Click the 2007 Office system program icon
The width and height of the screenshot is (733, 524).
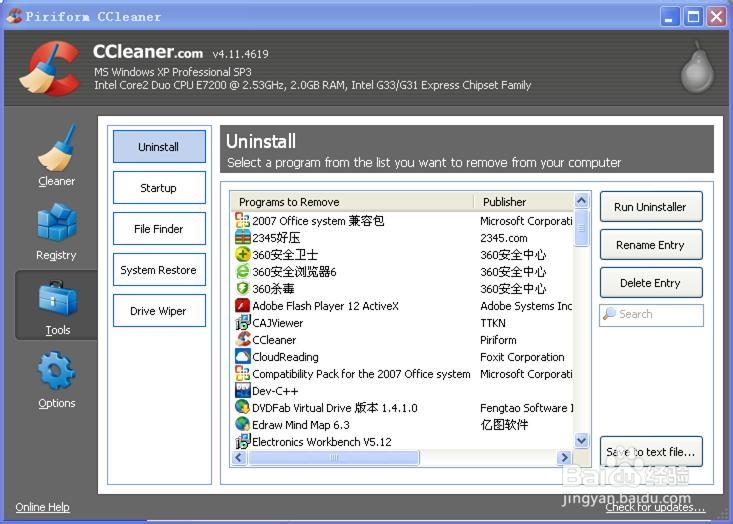[242, 220]
